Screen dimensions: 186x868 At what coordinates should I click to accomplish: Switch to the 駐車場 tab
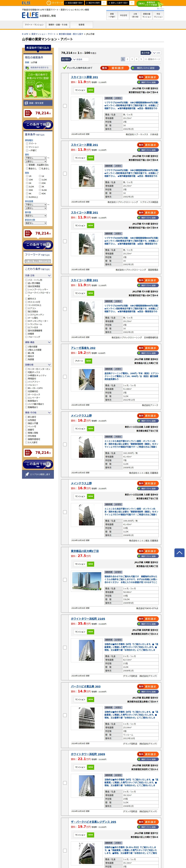coord(81,25)
